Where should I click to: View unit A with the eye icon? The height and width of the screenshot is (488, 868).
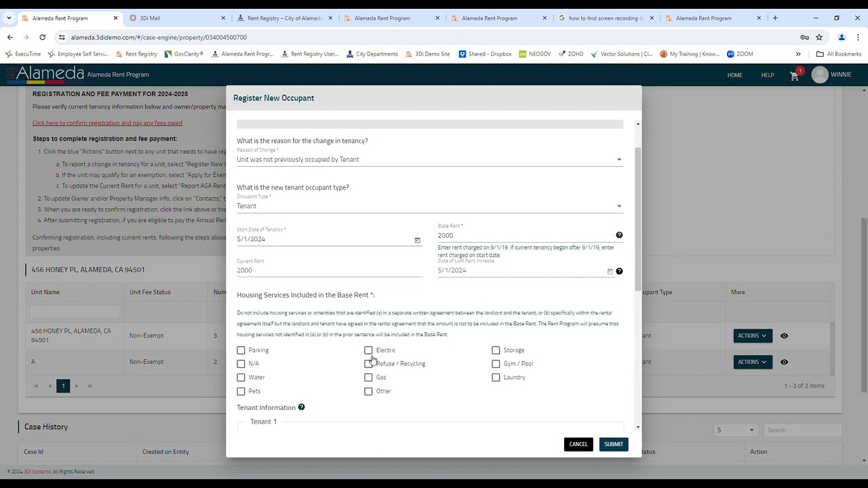(x=784, y=362)
